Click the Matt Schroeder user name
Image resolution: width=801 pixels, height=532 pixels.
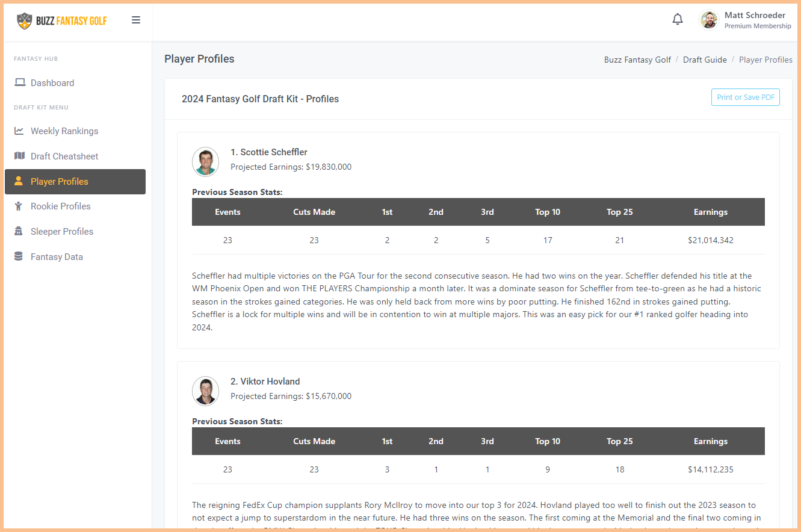(755, 15)
